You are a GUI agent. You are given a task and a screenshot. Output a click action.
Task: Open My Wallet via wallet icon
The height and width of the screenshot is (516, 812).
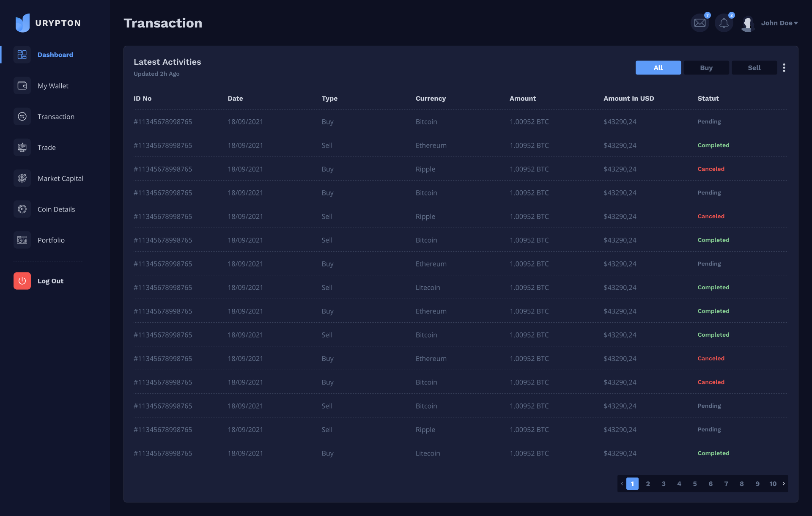(22, 86)
